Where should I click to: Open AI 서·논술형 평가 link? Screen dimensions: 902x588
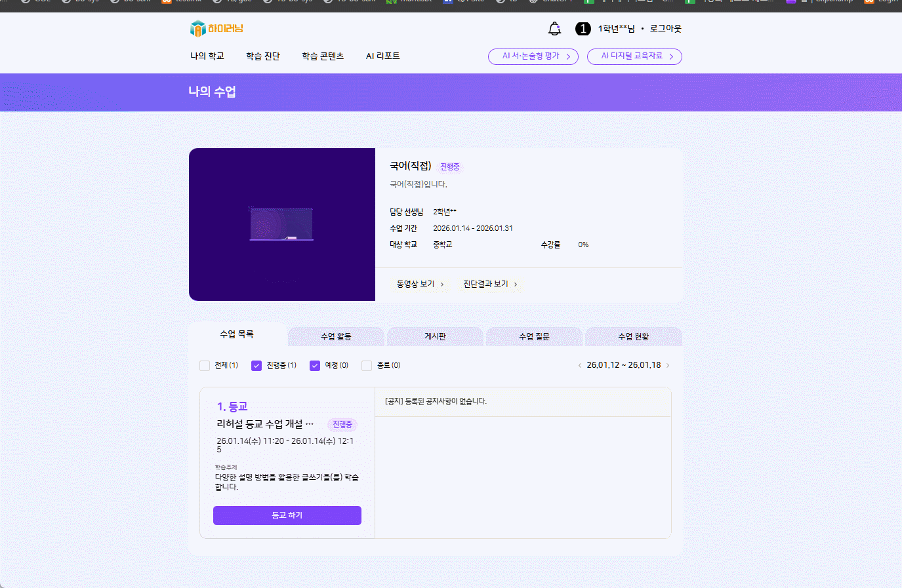tap(533, 56)
